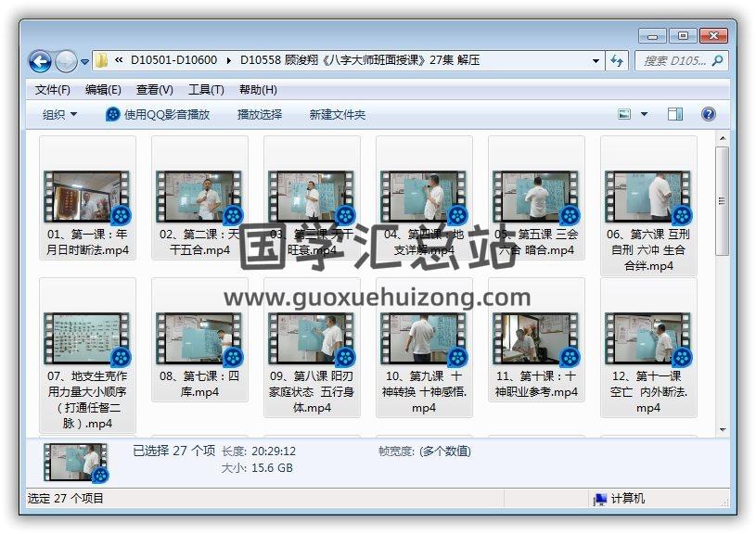Toggle the preview pane button
The image size is (756, 534).
675,114
